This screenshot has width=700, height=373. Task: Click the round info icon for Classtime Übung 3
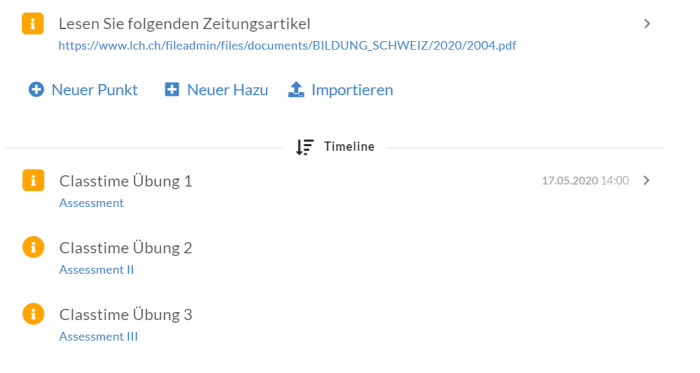point(33,314)
